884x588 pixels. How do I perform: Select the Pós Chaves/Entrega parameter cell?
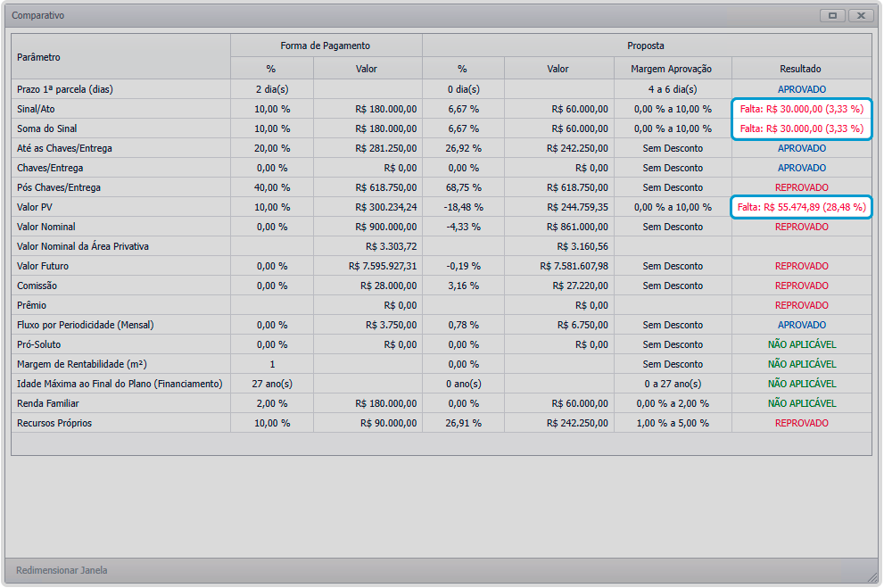click(x=120, y=187)
